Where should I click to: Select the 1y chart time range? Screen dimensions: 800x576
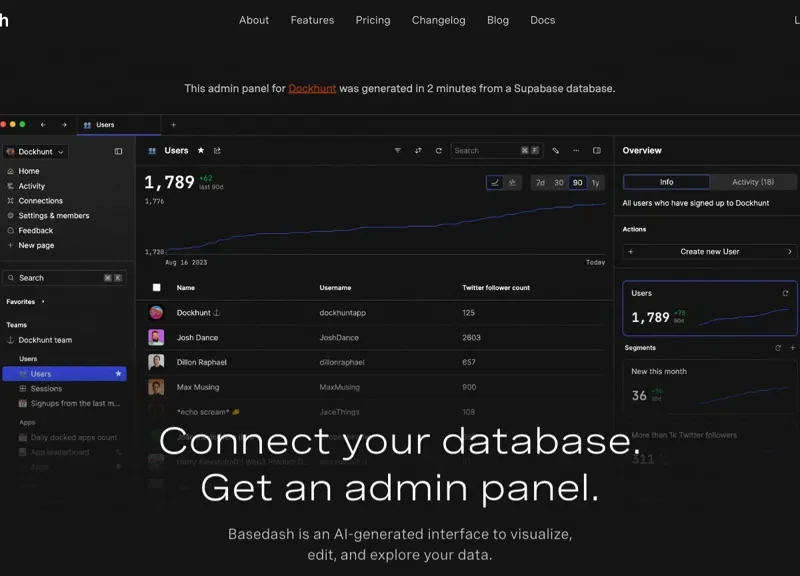595,183
